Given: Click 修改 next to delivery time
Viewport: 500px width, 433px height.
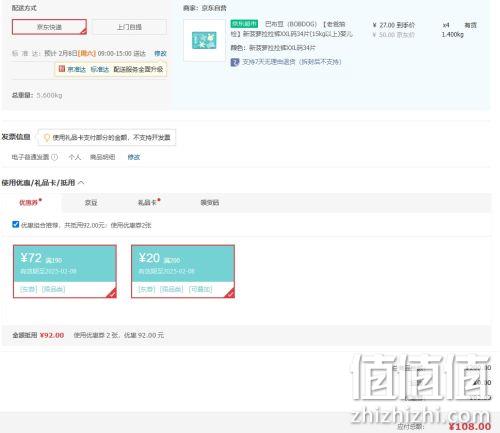Looking at the screenshot, I should click(x=160, y=53).
